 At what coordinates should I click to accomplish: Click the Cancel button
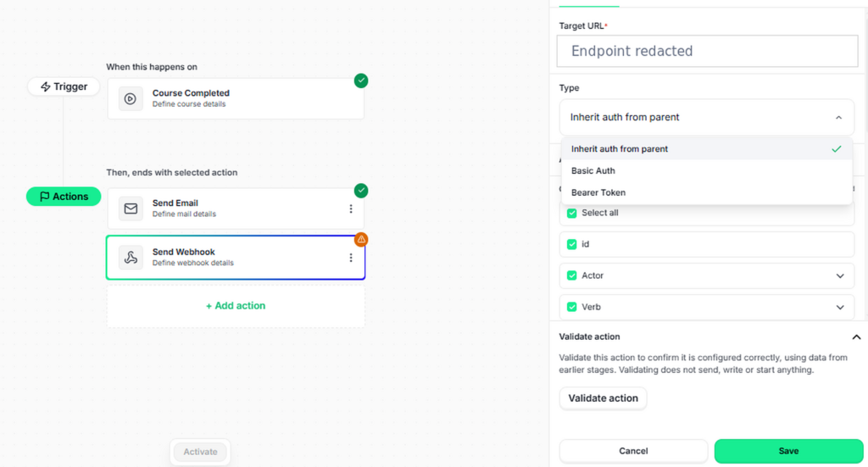(633, 451)
